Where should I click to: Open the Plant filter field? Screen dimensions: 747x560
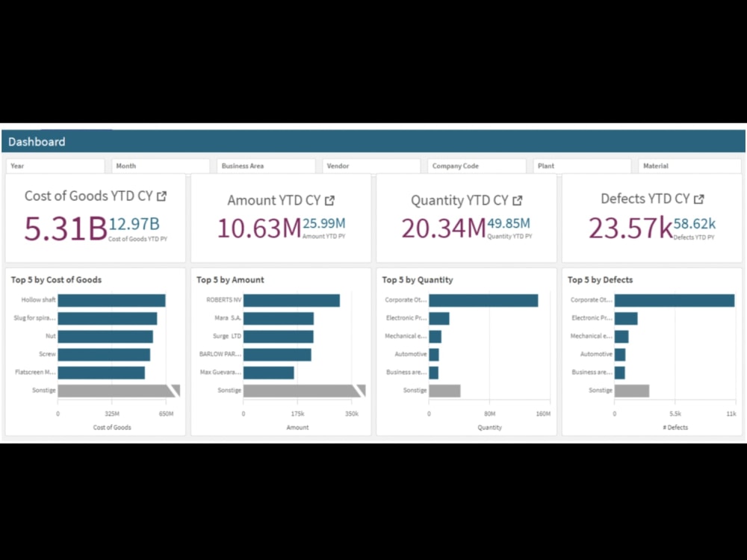[x=583, y=165]
